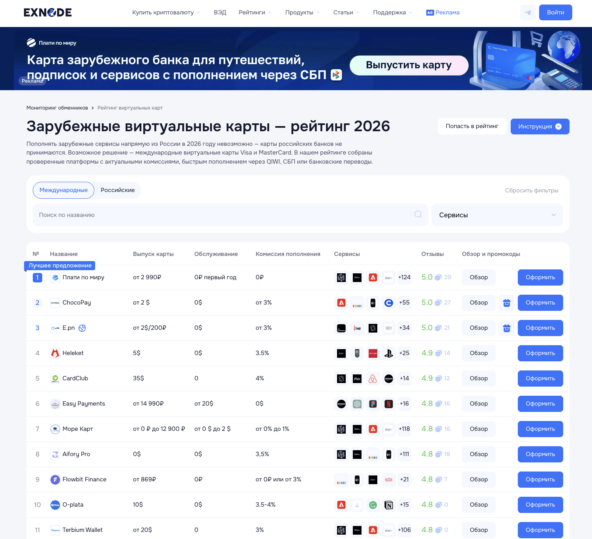Click the Выпуск карты column header
592x539 pixels.
pyautogui.click(x=153, y=254)
